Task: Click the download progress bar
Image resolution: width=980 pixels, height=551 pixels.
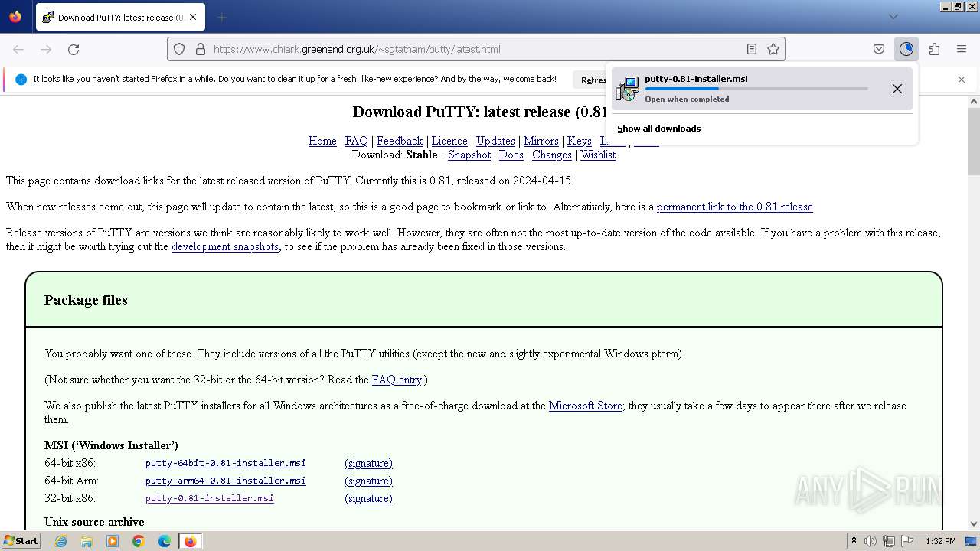Action: [x=756, y=89]
